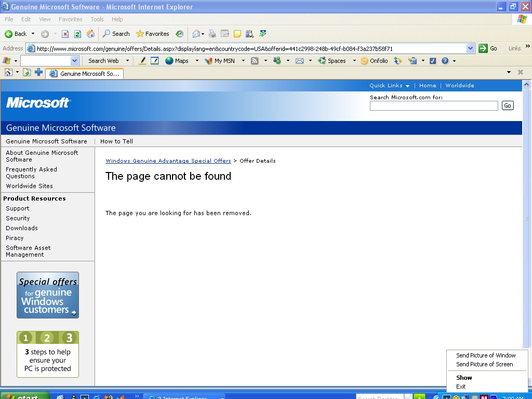Click the Mail envelope toolbar icon
Viewport: 532px width, 399px height.
point(196,34)
